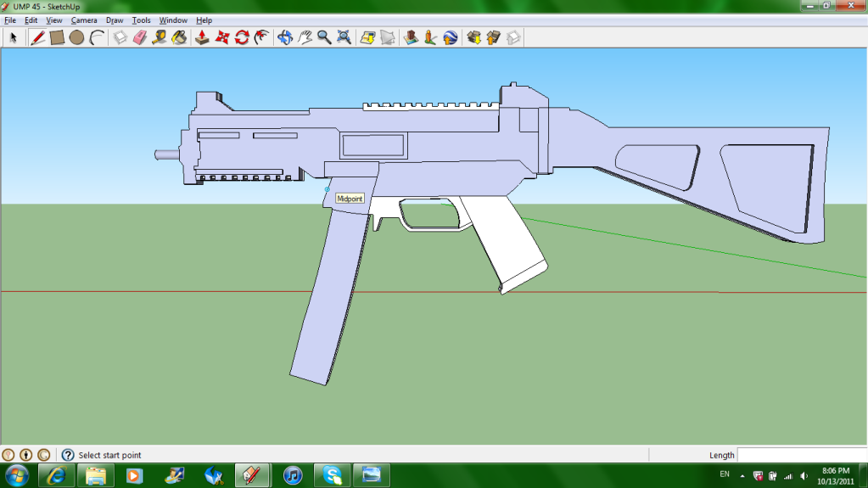Open the Tools menu
Image resolution: width=868 pixels, height=488 pixels.
pos(141,20)
